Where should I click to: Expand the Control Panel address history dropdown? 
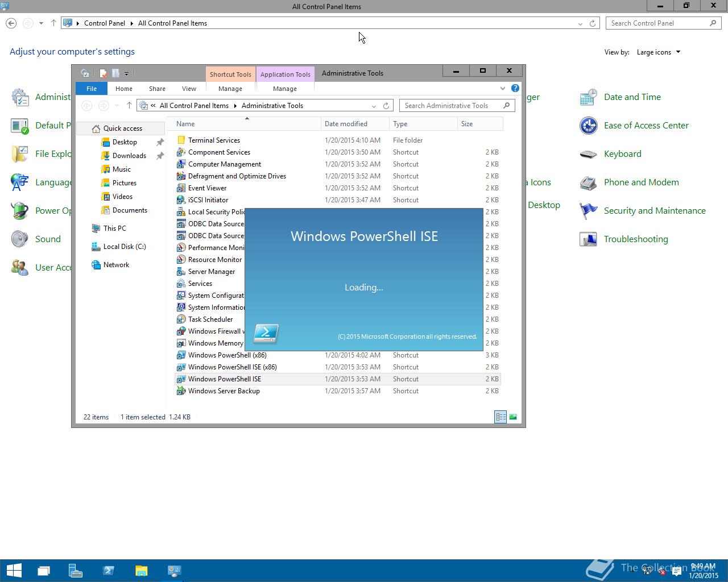click(580, 23)
